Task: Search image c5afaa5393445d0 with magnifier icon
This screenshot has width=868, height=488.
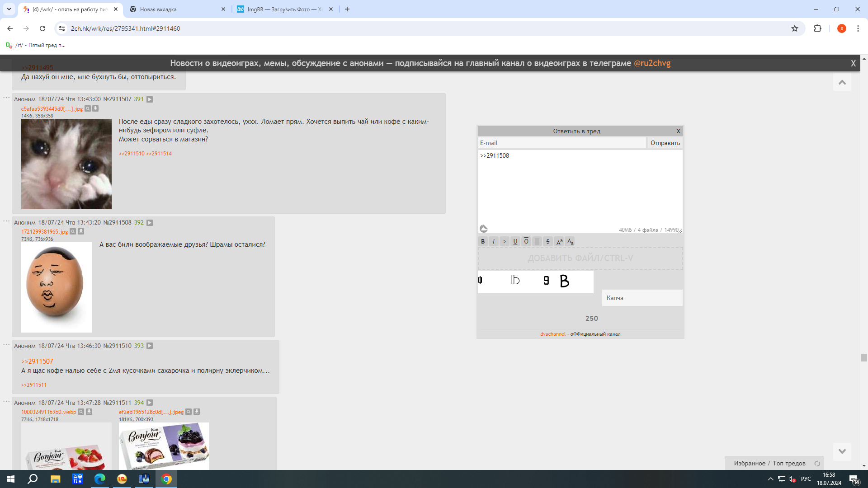Action: 88,108
